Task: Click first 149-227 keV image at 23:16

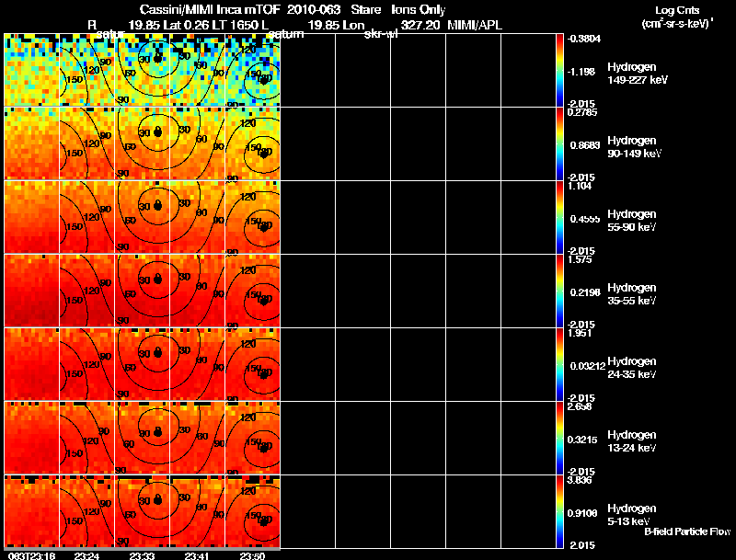Action: (x=31, y=70)
